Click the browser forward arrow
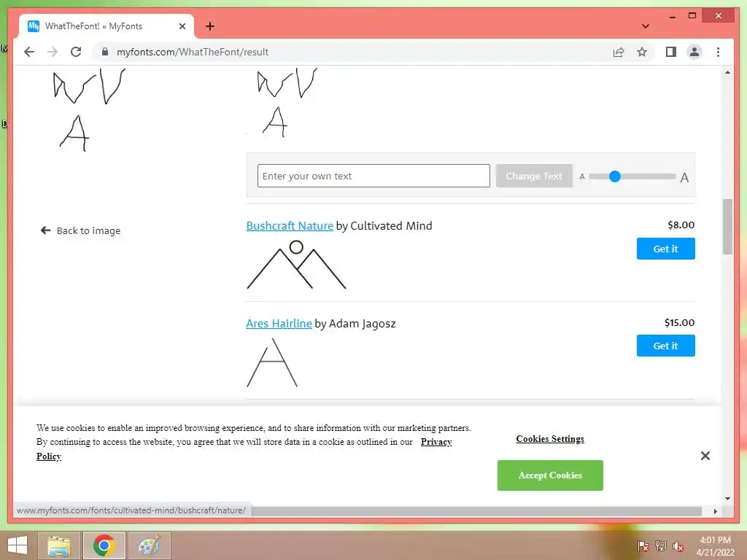Image resolution: width=747 pixels, height=560 pixels. click(53, 52)
